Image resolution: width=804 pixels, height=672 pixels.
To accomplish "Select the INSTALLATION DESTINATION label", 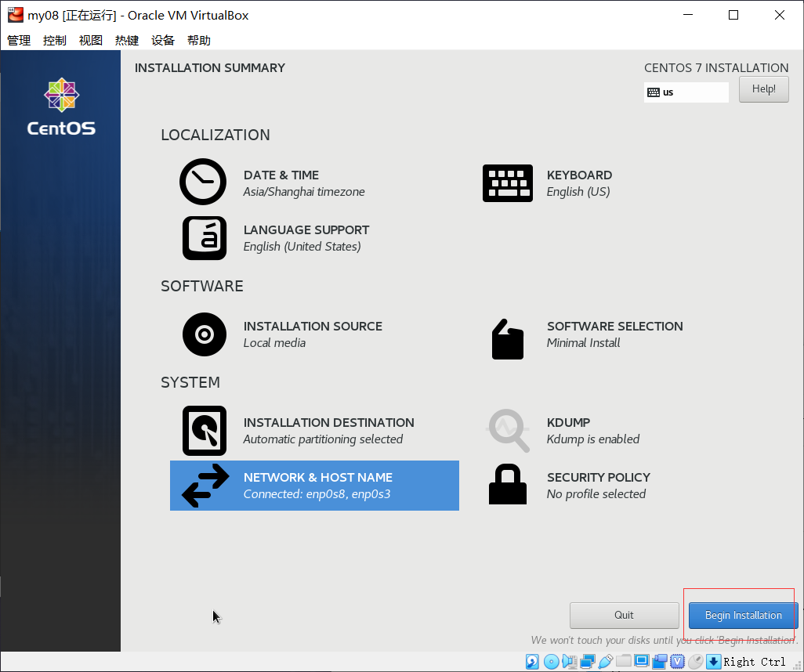I will coord(328,423).
